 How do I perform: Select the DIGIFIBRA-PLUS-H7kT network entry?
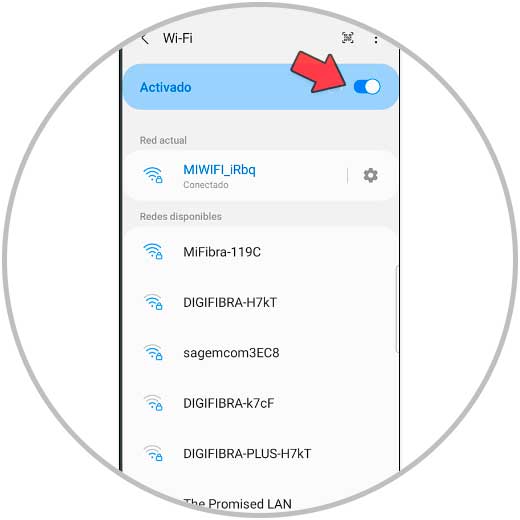pyautogui.click(x=260, y=454)
